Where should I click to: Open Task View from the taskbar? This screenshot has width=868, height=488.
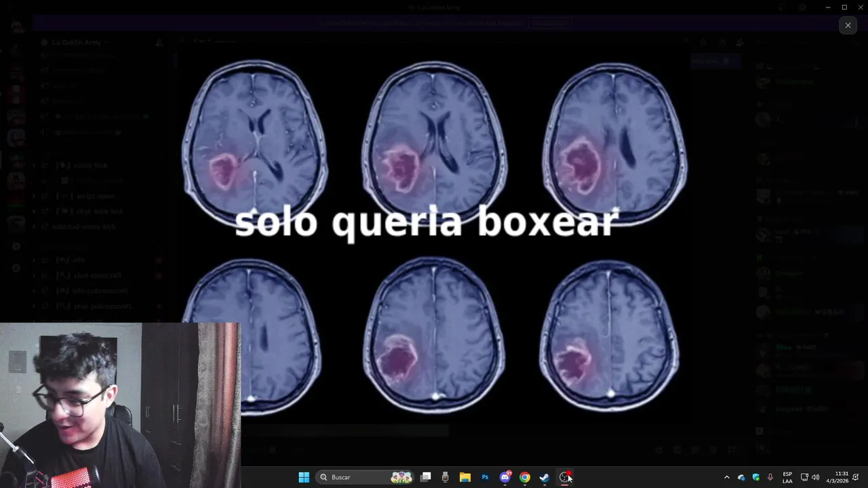coord(426,477)
